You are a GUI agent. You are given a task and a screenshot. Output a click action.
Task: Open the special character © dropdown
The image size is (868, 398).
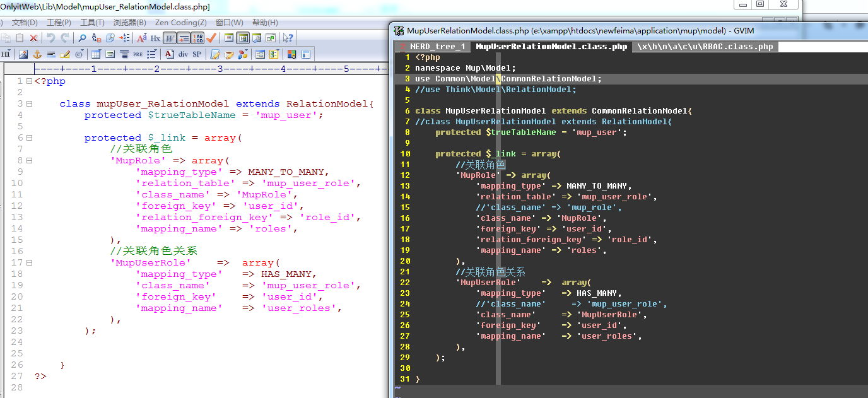[x=79, y=54]
